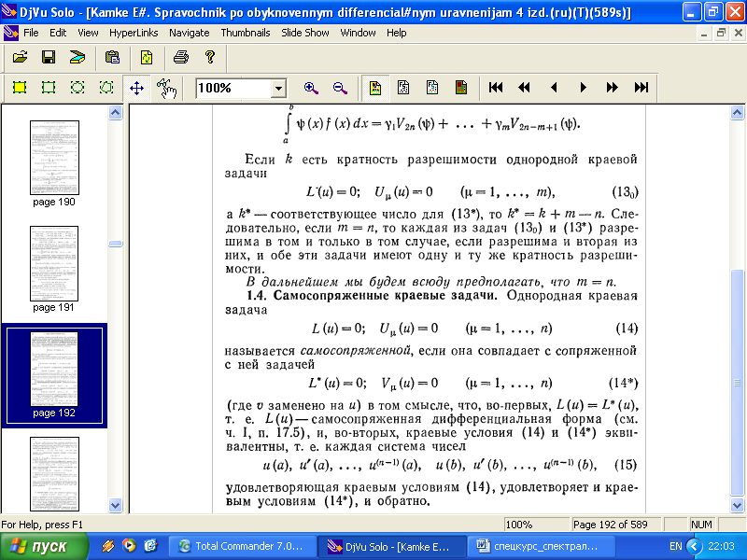Image resolution: width=747 pixels, height=560 pixels.
Task: Open the Slide Show menu
Action: pos(305,33)
